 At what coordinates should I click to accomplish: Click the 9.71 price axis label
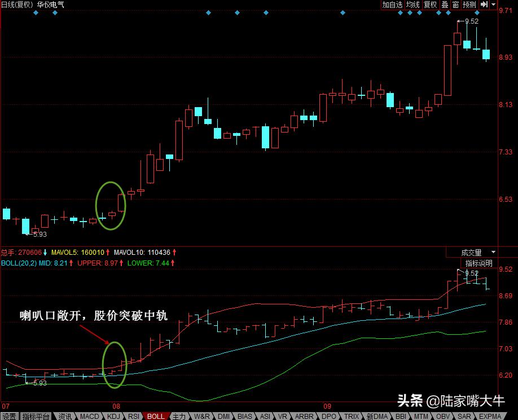pyautogui.click(x=506, y=11)
